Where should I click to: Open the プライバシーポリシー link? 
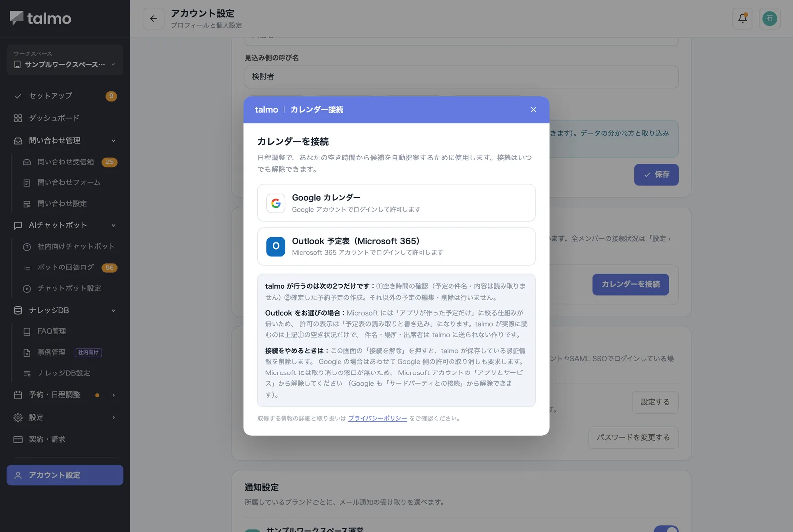pyautogui.click(x=378, y=419)
